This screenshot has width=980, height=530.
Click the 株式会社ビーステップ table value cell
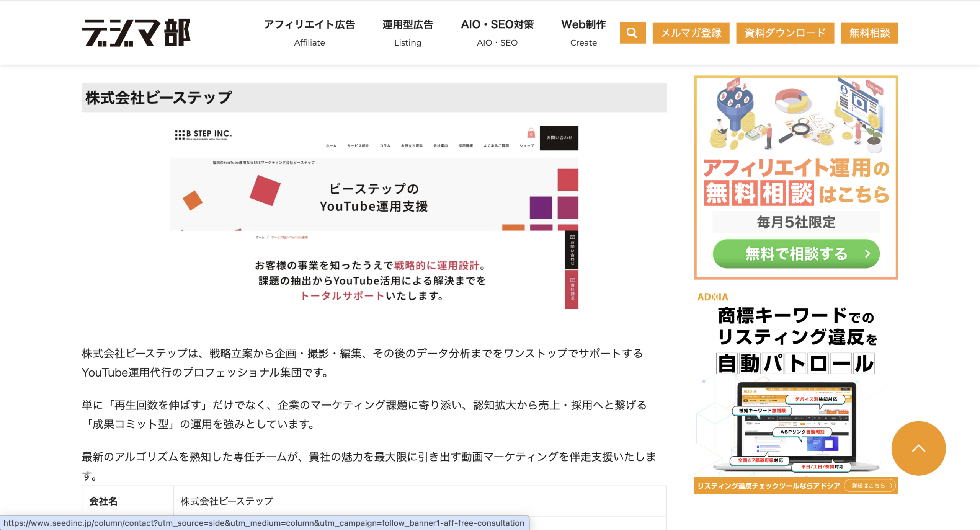[420, 501]
